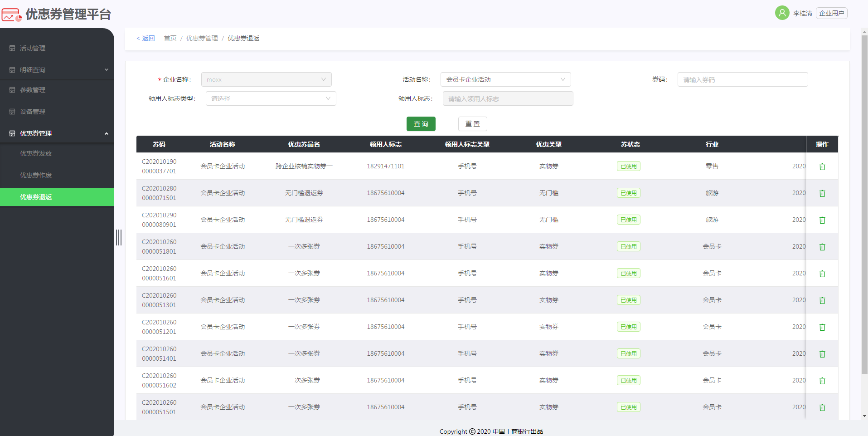Click 跨企业核销实物券一 cell
This screenshot has width=868, height=436.
304,166
